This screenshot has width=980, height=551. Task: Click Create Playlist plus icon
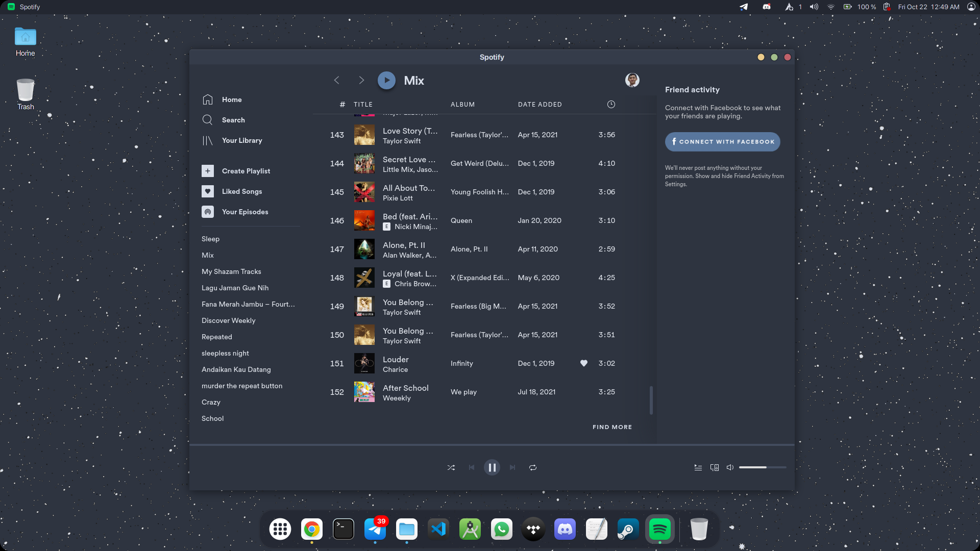(208, 171)
